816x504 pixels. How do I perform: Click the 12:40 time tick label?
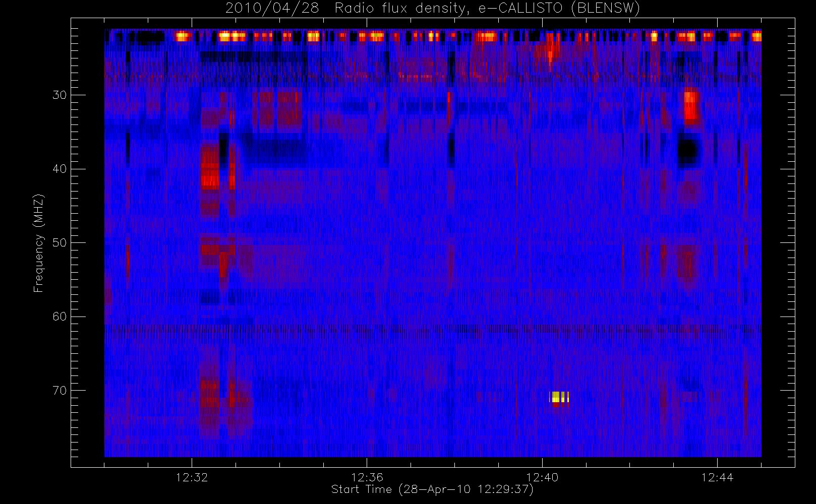click(542, 477)
